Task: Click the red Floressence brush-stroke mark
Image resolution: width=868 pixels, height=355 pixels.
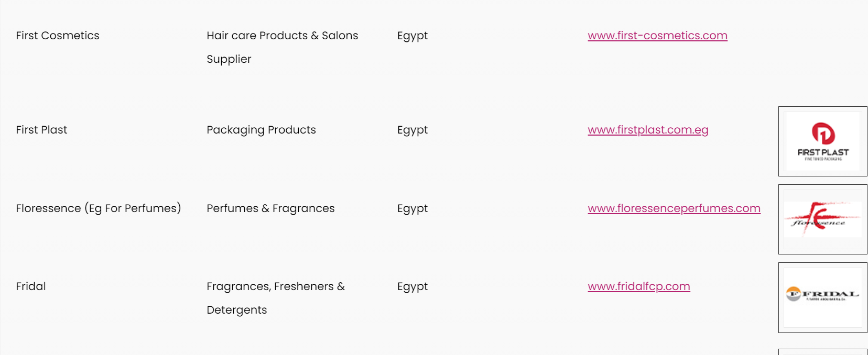Action: (821, 217)
